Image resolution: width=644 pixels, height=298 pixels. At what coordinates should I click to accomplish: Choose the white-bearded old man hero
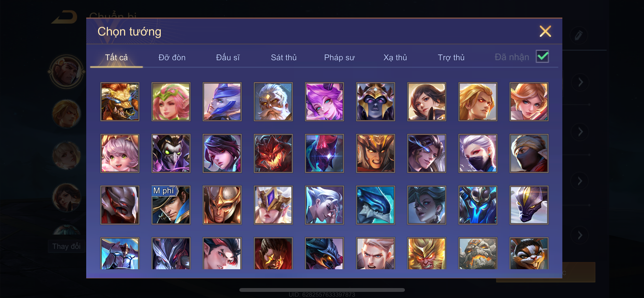point(273,102)
